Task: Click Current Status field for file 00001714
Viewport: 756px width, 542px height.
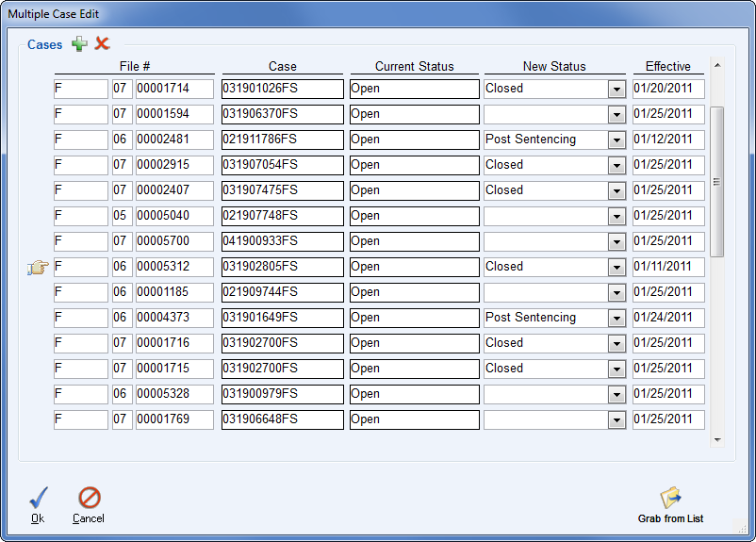Action: tap(415, 90)
